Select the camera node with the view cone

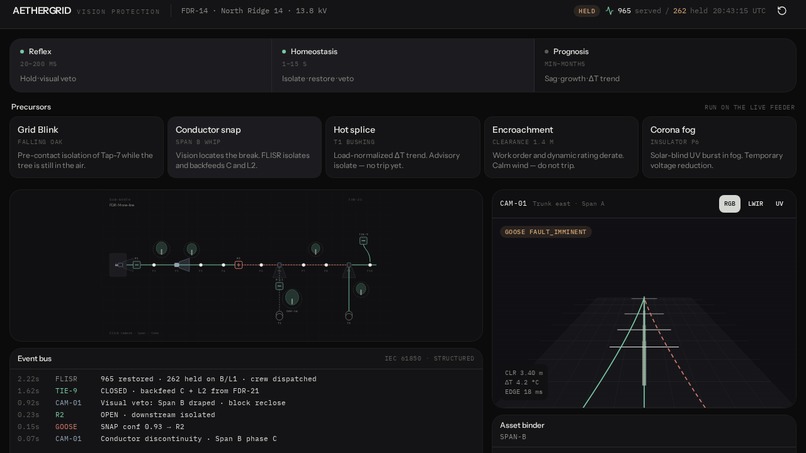(x=177, y=265)
